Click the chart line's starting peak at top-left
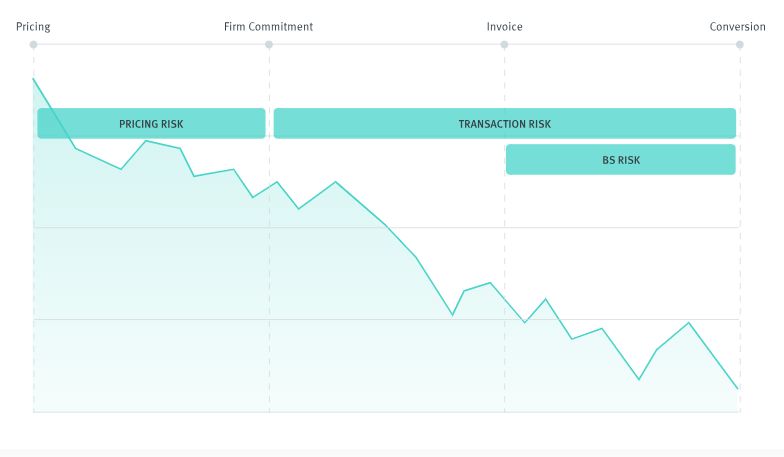This screenshot has width=784, height=457. pos(33,78)
